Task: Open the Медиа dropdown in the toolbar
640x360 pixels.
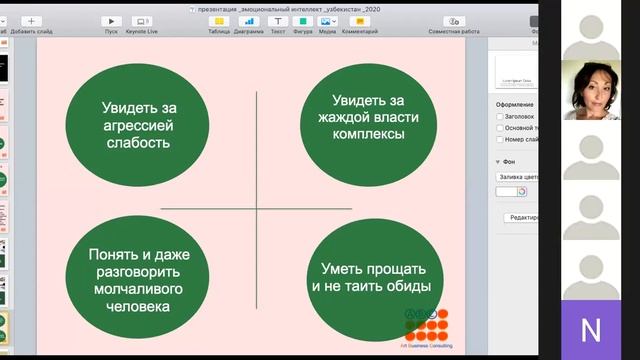Action: [328, 21]
